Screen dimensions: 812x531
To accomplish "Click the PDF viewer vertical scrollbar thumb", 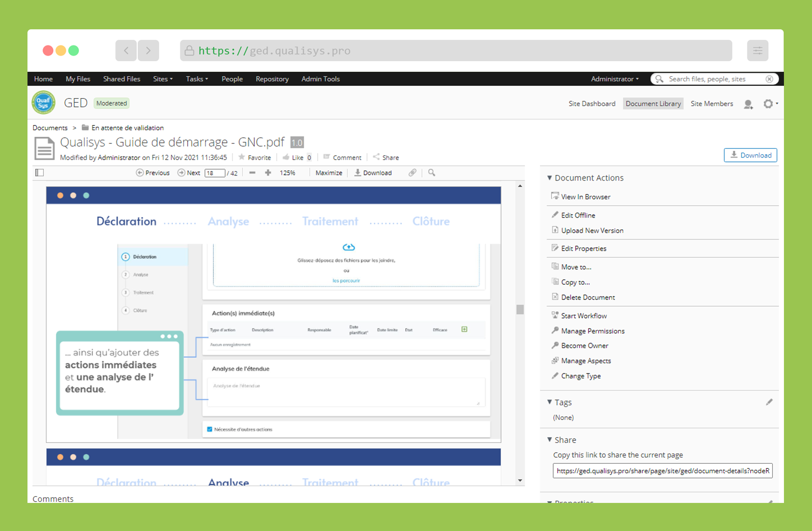I will (520, 310).
